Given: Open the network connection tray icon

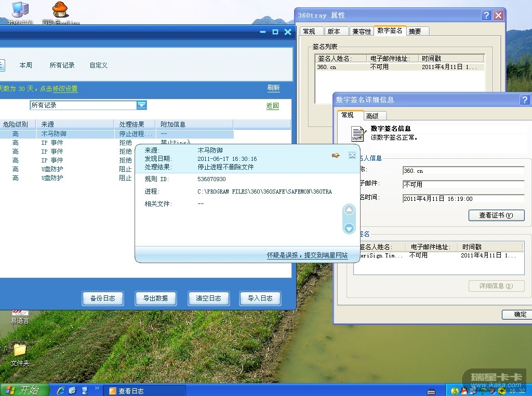Looking at the screenshot, I should tap(473, 391).
